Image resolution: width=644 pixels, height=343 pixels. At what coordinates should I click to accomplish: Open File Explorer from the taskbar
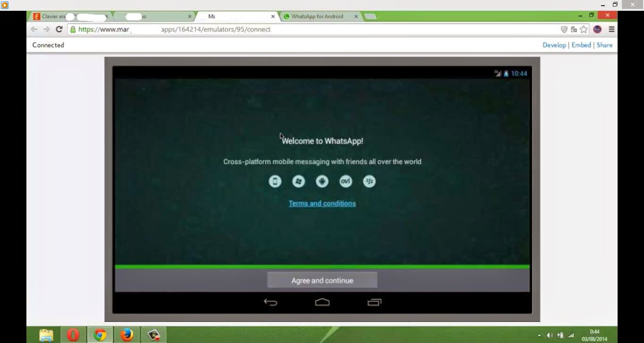tap(46, 335)
